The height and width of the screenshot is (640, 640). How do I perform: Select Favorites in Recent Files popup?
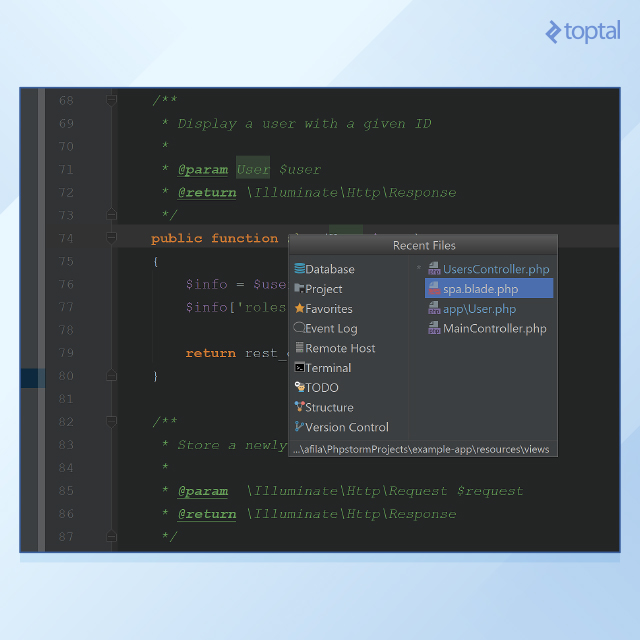click(x=328, y=309)
